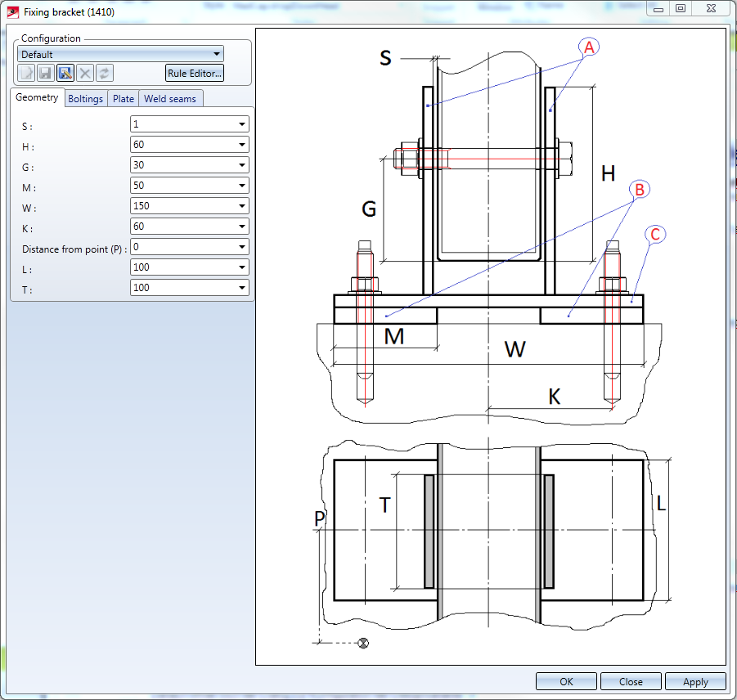Confirm with the OK button
737x700 pixels.
pos(566,681)
